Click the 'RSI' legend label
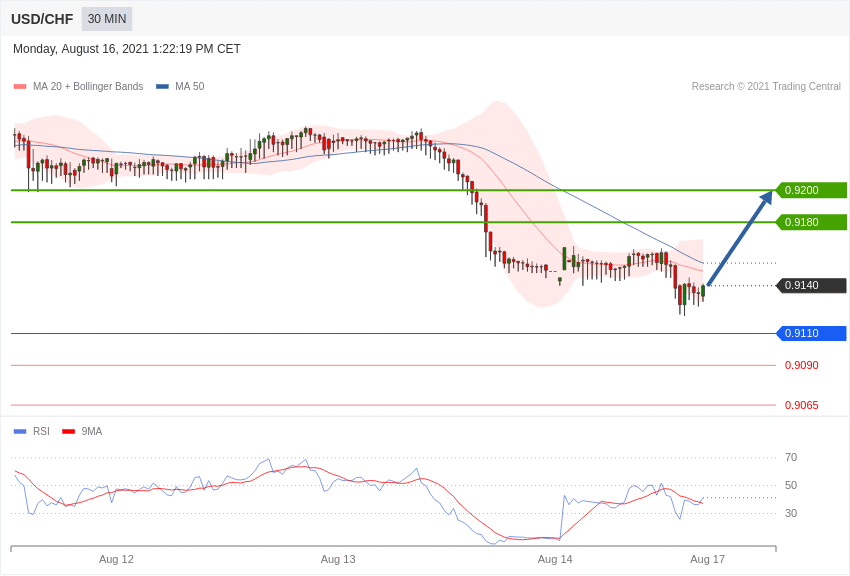 (x=41, y=431)
